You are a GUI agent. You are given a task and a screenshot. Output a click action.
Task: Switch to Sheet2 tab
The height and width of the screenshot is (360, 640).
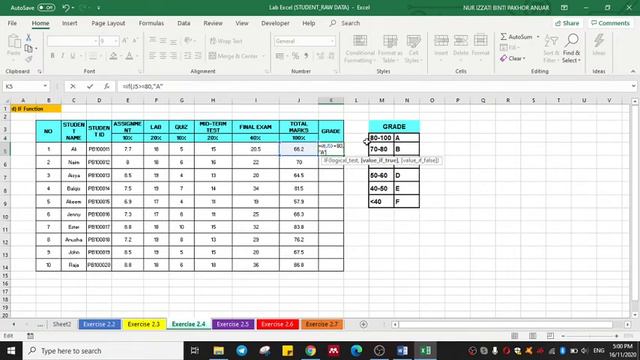62,324
